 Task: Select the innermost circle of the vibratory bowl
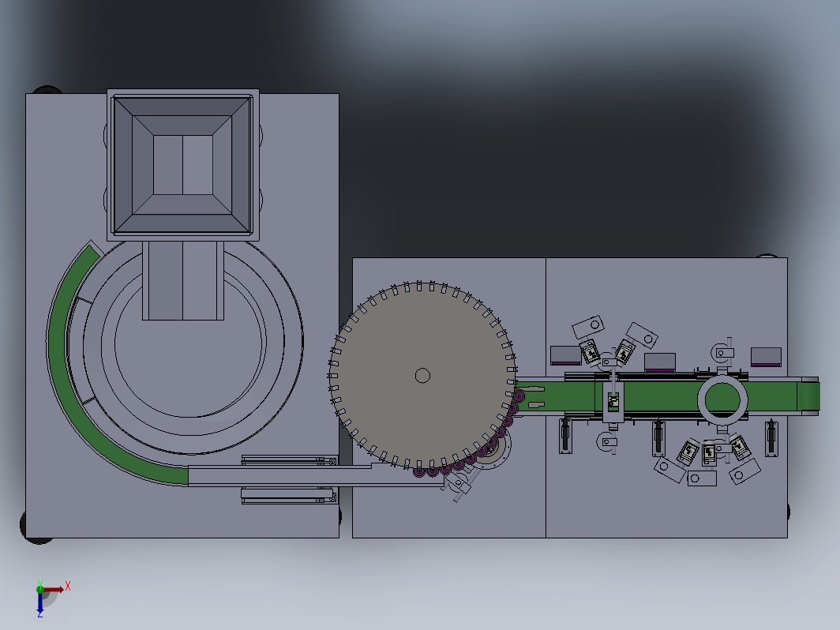[189, 343]
